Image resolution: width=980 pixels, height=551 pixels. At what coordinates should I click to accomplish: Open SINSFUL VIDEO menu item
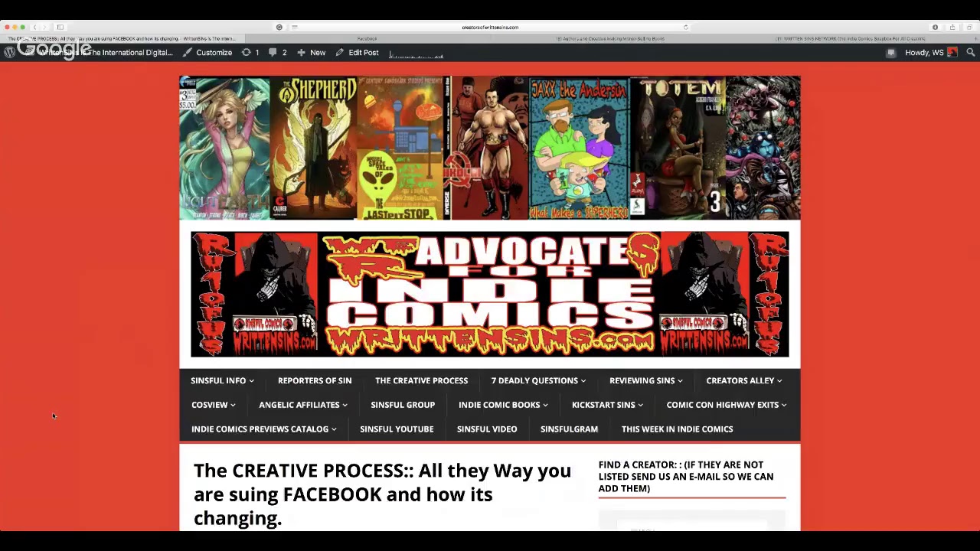(x=487, y=429)
